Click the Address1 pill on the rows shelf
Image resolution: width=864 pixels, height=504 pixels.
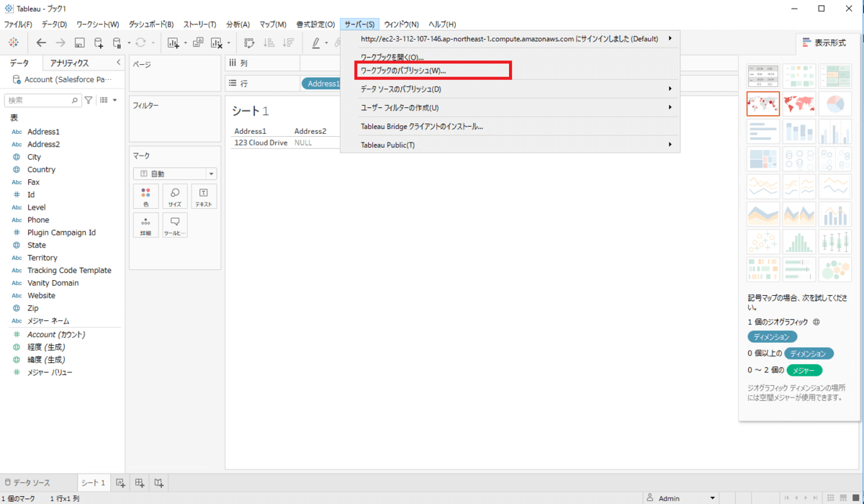(x=321, y=84)
